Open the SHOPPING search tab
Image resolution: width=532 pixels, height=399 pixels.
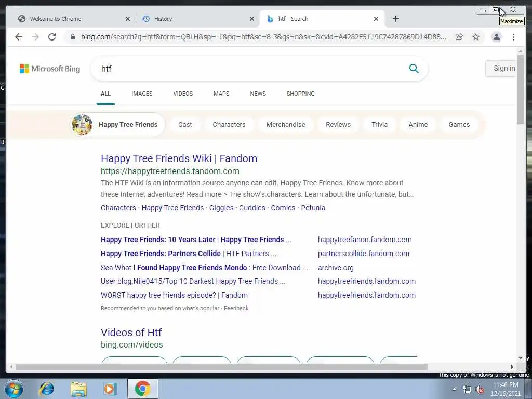point(300,94)
